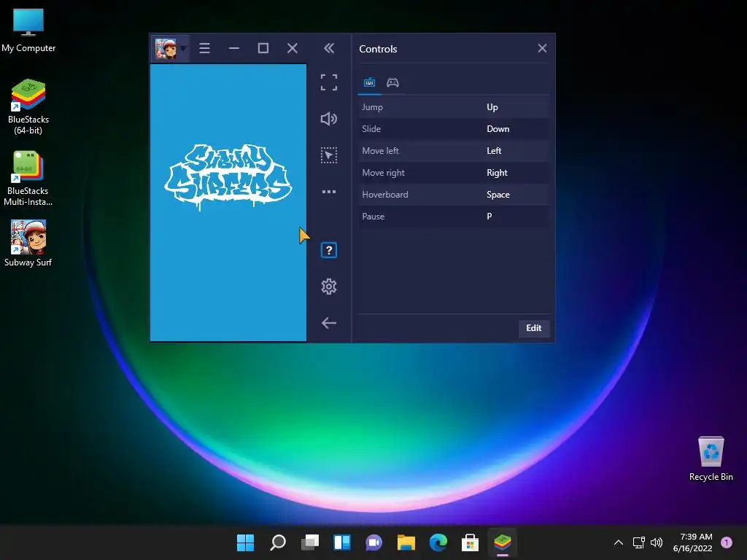This screenshot has width=747, height=560.
Task: Show hidden system tray icons
Action: [619, 542]
